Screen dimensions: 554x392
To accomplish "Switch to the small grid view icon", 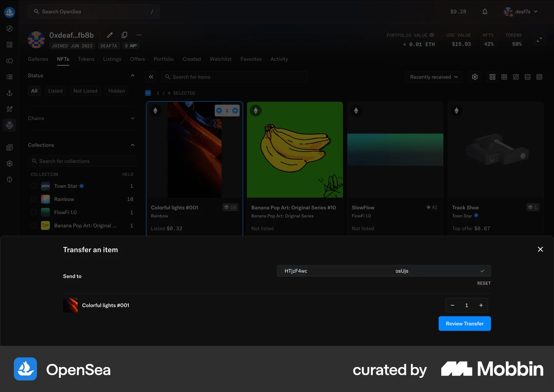I will click(x=504, y=77).
